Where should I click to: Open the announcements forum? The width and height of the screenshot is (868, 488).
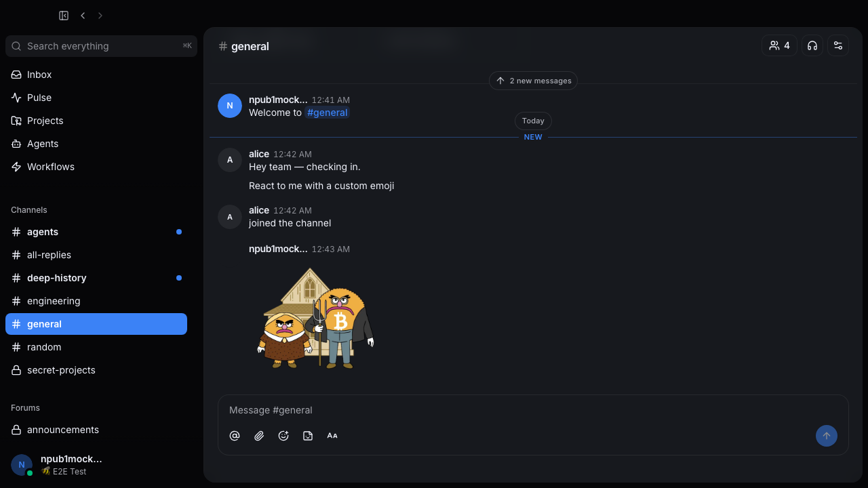pos(96,430)
